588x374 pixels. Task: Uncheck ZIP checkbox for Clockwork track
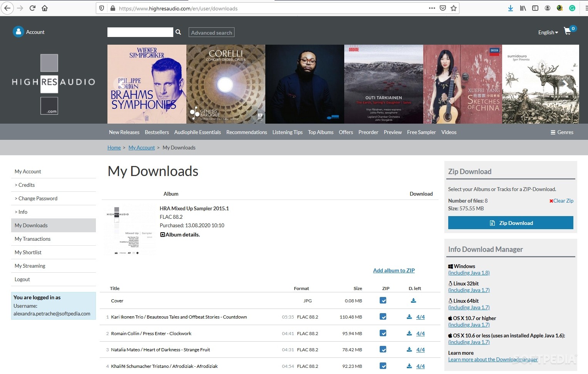(x=383, y=333)
